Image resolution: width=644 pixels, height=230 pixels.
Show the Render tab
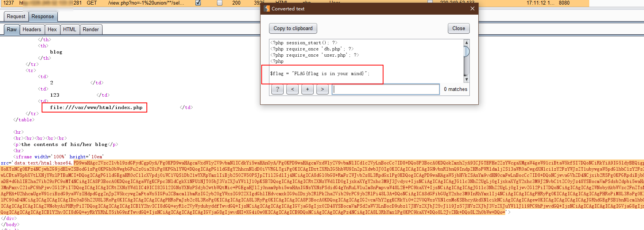tap(91, 29)
